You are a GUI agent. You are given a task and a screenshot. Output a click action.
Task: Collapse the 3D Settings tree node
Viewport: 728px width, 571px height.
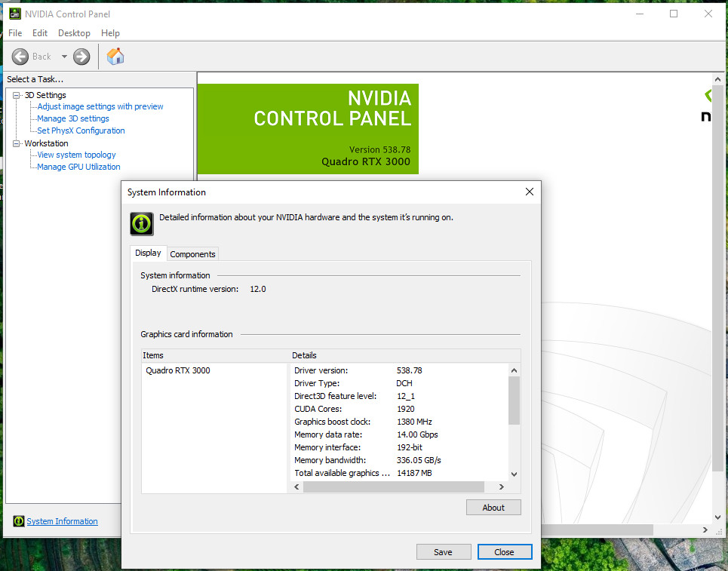[17, 95]
